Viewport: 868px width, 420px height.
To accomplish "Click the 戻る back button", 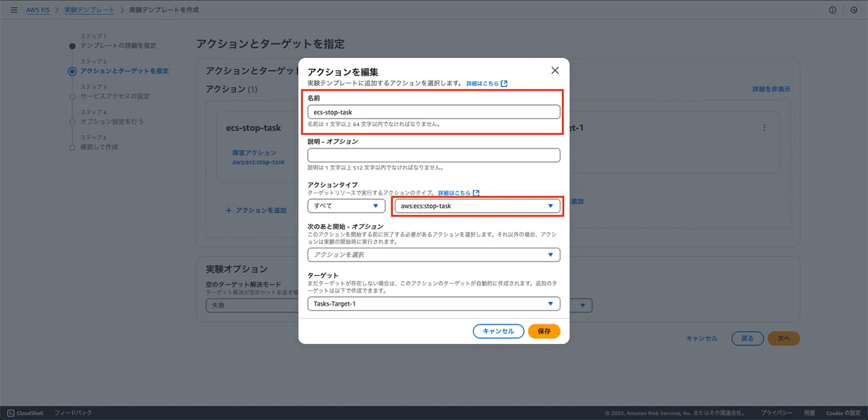I will (748, 338).
